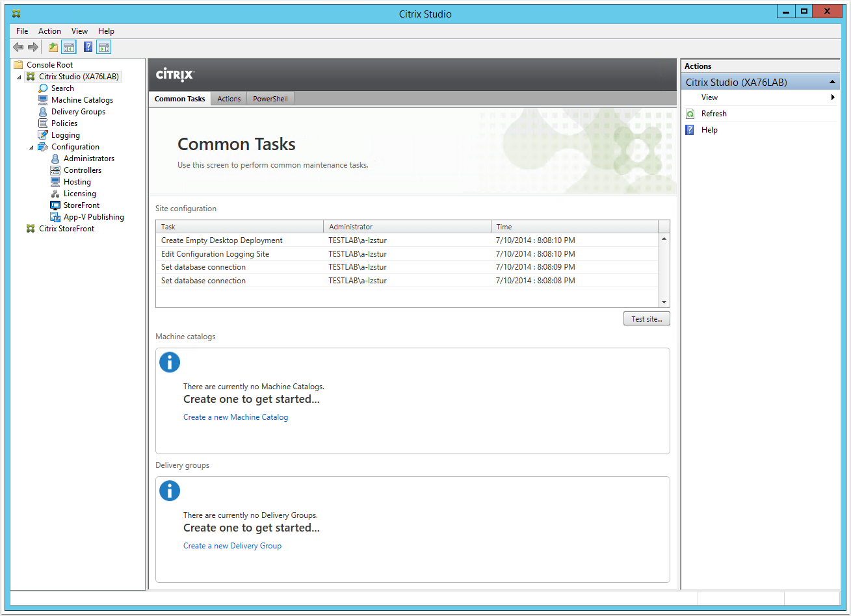Image resolution: width=851 pixels, height=616 pixels.
Task: Click the Up One Level toolbar icon
Action: [x=53, y=47]
